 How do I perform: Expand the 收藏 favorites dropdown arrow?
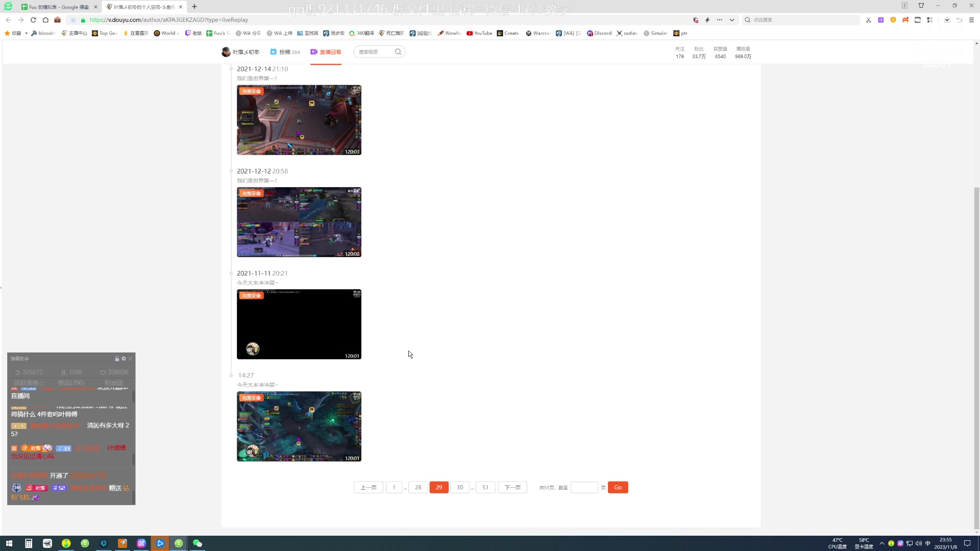[x=26, y=33]
